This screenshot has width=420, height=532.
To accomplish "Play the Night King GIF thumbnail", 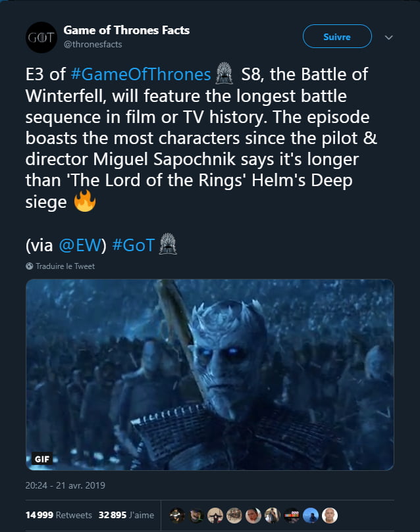I will (x=210, y=372).
